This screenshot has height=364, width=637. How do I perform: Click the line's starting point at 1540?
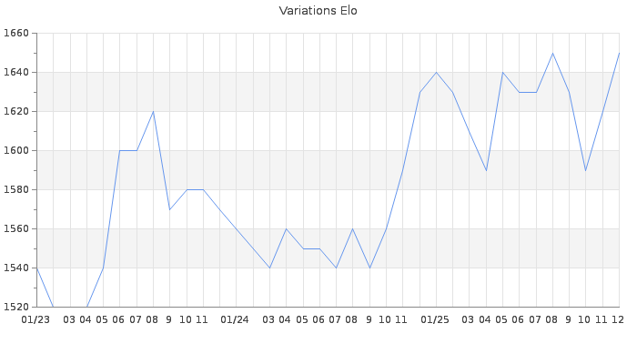[x=36, y=268]
